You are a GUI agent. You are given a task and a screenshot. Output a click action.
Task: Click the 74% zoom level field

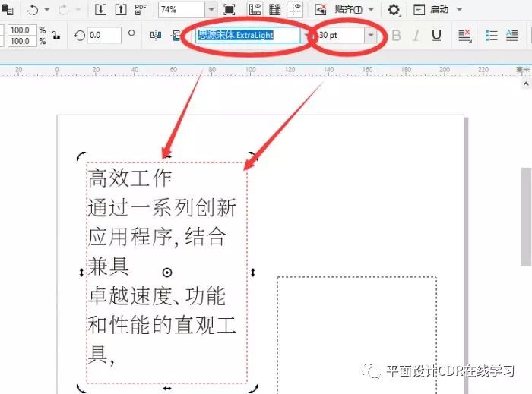[x=182, y=9]
